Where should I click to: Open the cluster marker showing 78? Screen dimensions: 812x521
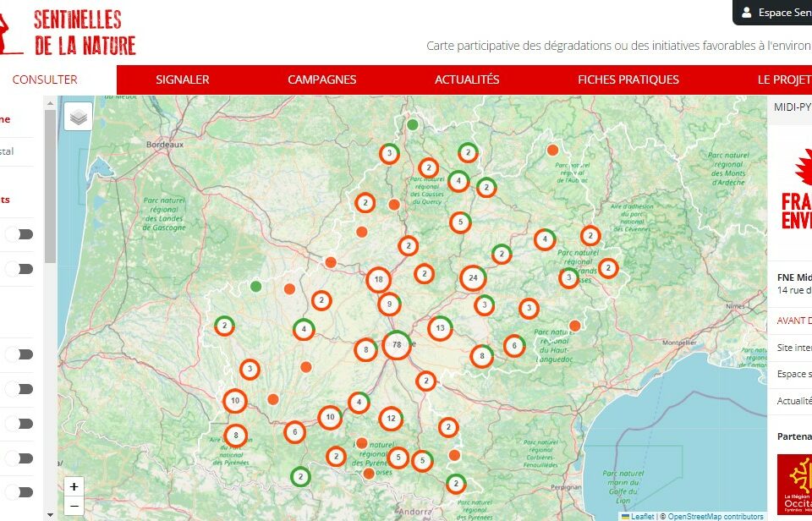coord(398,344)
